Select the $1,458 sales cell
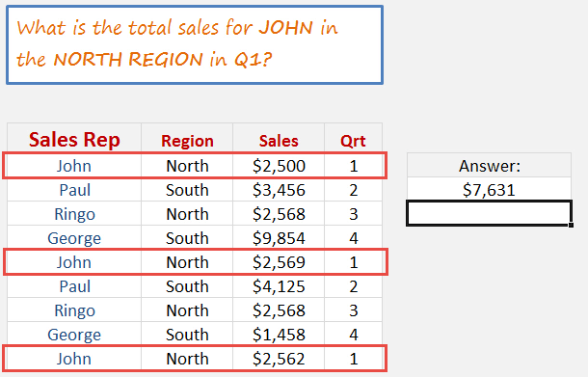Image resolution: width=588 pixels, height=377 pixels. pyautogui.click(x=279, y=334)
